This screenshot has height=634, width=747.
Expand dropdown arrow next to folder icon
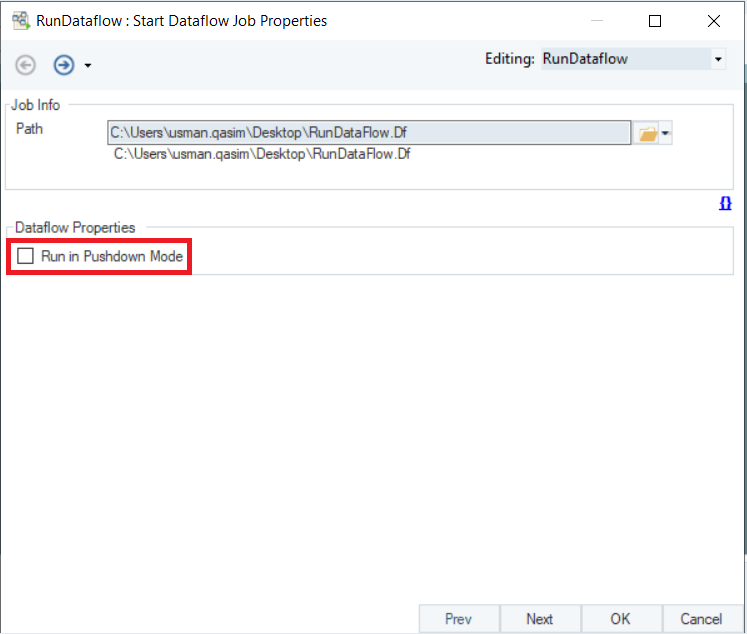pos(666,134)
